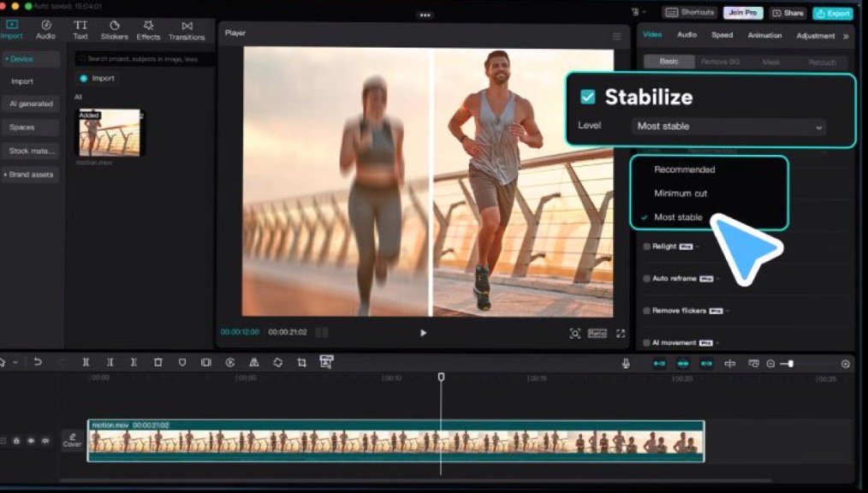
Task: Enable the Remove flickers checkbox
Action: pyautogui.click(x=647, y=311)
